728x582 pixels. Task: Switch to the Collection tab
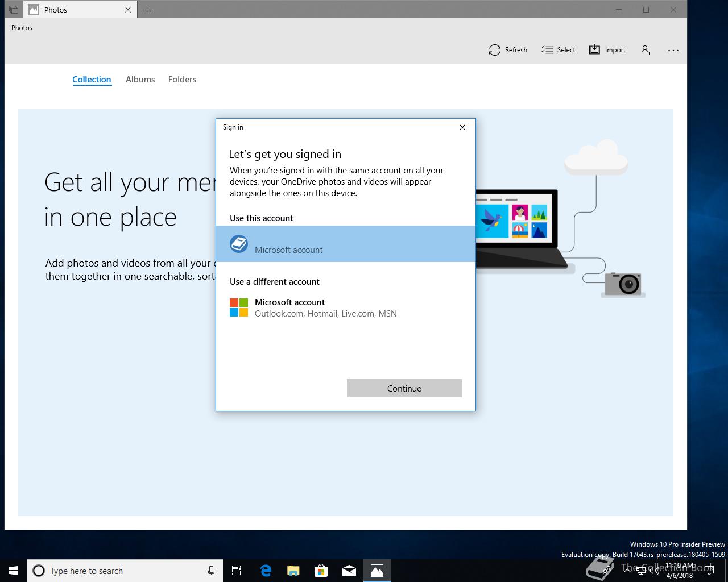(92, 80)
